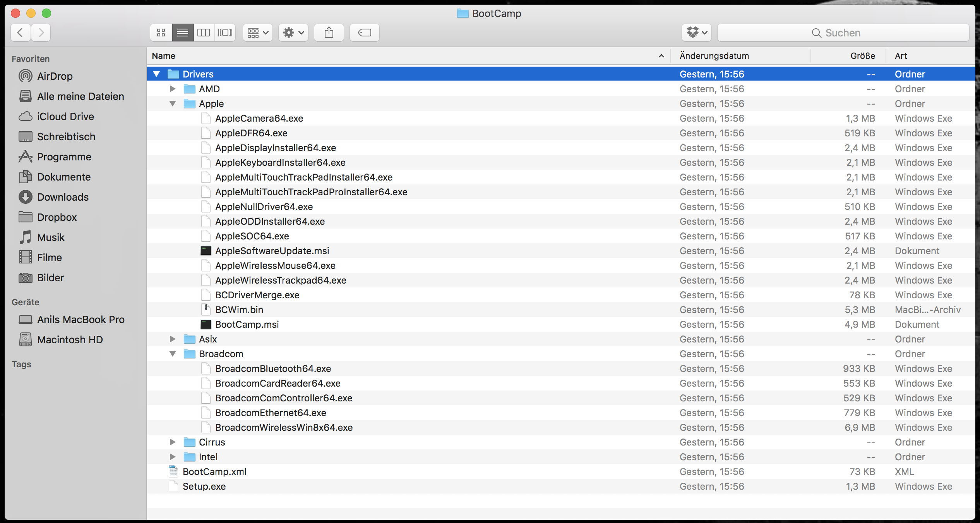
Task: Click the edit tags toolbar button
Action: (364, 33)
